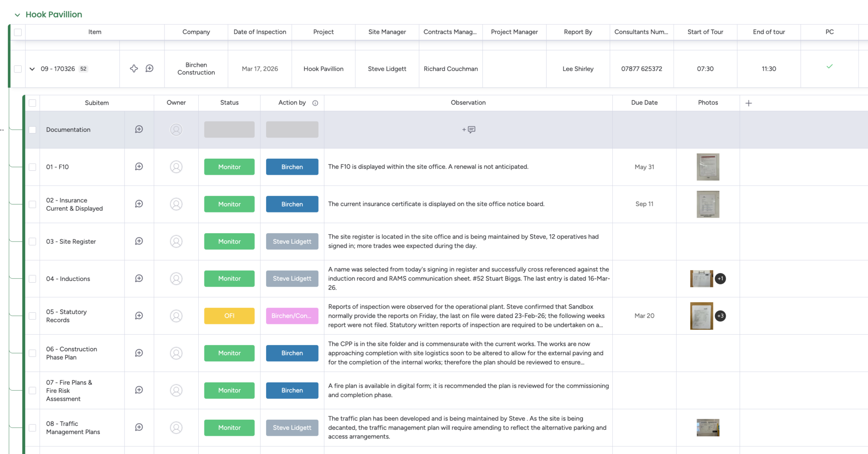The width and height of the screenshot is (868, 454).
Task: Click the AI sparkle icon on 09 - 170326
Action: (134, 69)
